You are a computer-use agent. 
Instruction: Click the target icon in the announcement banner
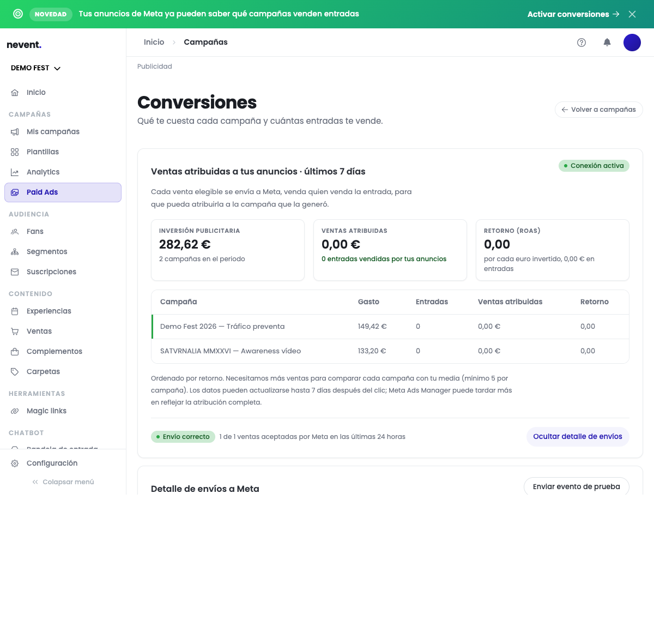point(18,14)
